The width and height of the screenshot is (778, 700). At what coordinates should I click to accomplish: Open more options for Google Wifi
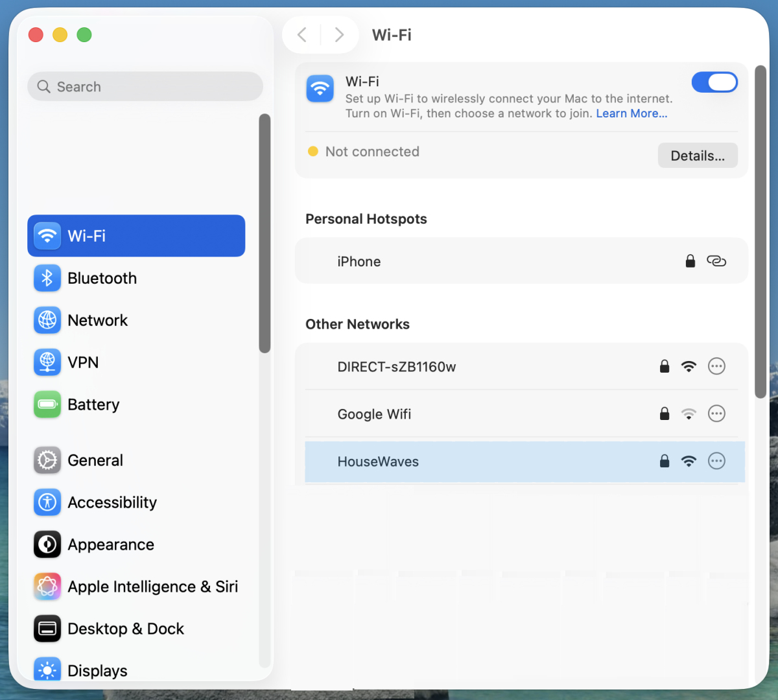(716, 414)
